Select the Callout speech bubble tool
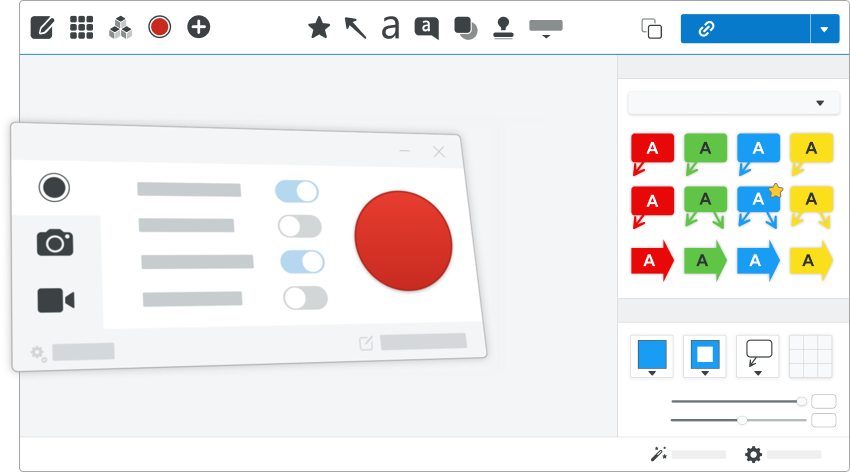 coord(427,28)
